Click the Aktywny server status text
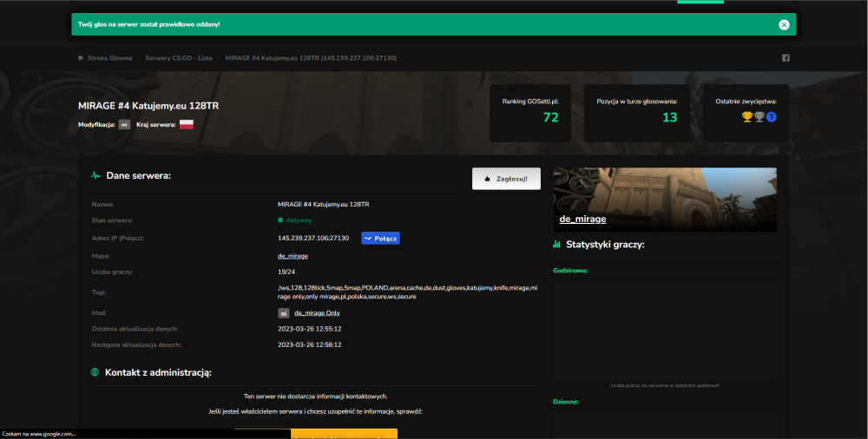This screenshot has height=439, width=868. pyautogui.click(x=299, y=220)
